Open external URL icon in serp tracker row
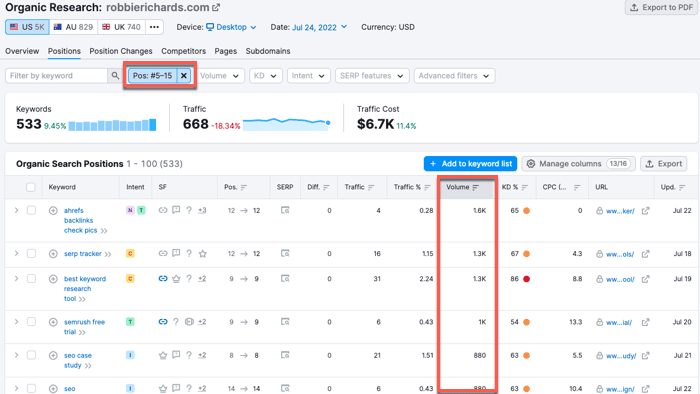This screenshot has height=394, width=700. pos(646,254)
